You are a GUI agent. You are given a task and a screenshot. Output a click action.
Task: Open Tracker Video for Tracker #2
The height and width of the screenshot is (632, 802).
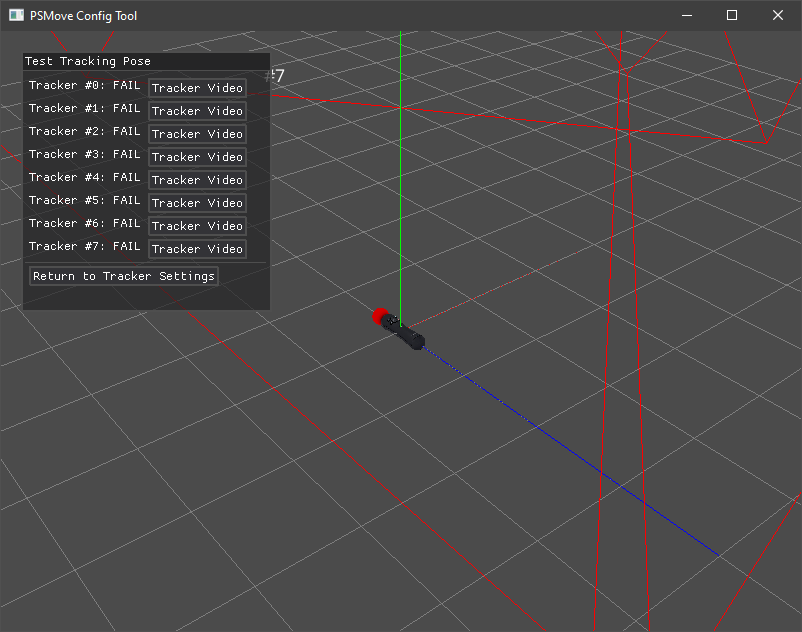pyautogui.click(x=197, y=134)
